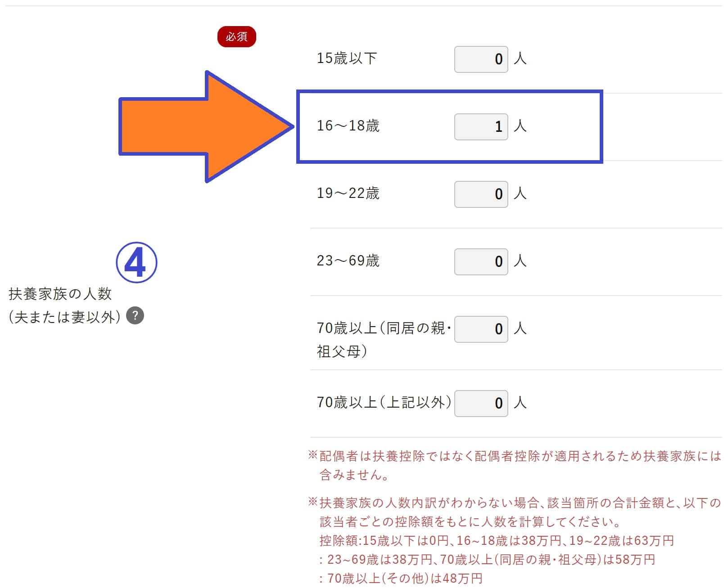
Task: Click the 70歳以上(上記以外) count field
Action: coord(481,403)
